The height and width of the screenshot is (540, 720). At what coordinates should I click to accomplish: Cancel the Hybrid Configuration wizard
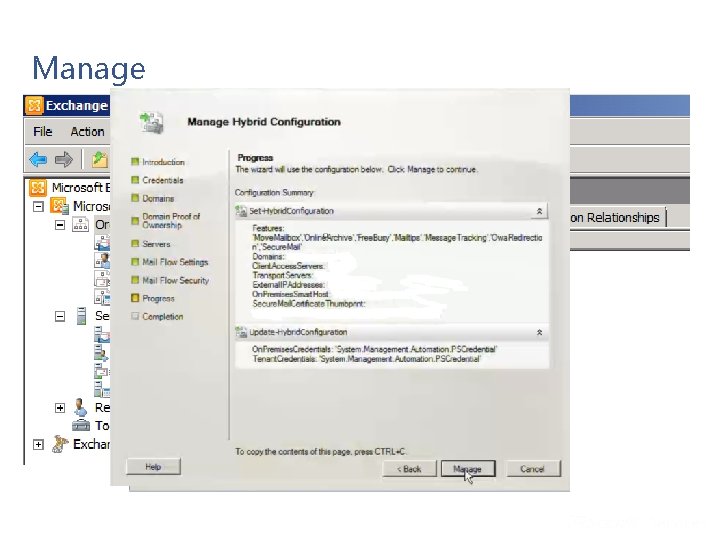coord(533,469)
